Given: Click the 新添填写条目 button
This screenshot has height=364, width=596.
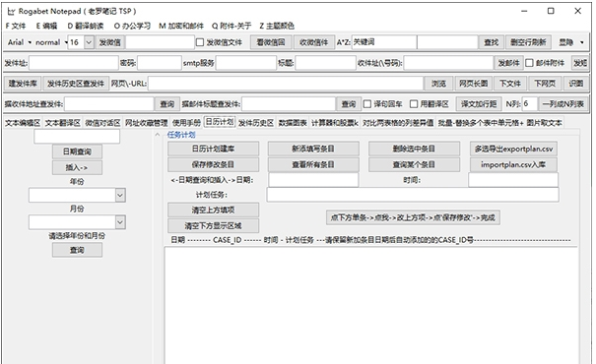Looking at the screenshot, I should 313,149.
